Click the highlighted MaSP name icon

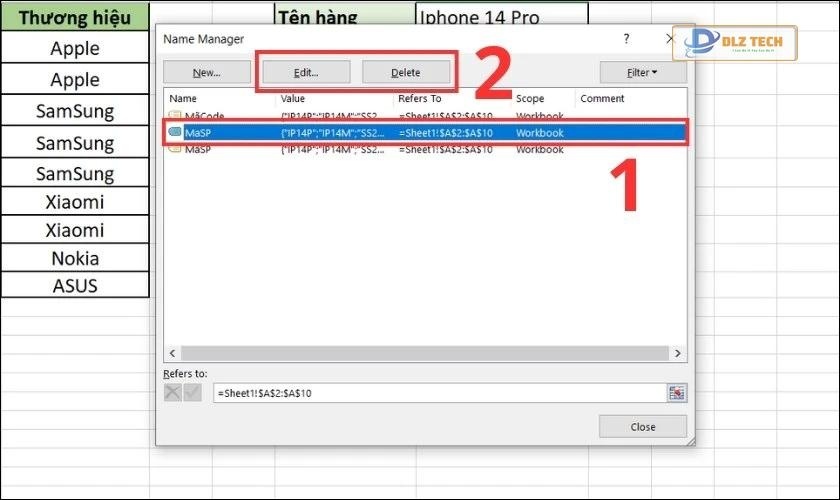click(175, 132)
